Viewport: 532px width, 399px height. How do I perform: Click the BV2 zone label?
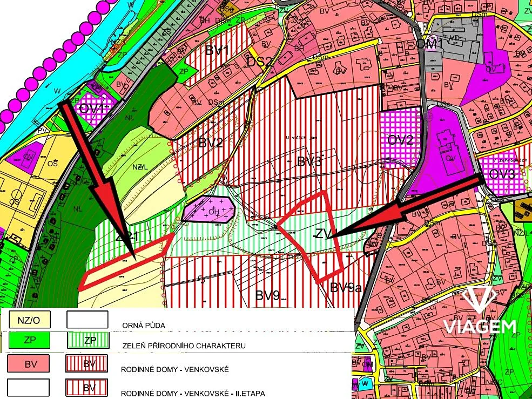211,143
